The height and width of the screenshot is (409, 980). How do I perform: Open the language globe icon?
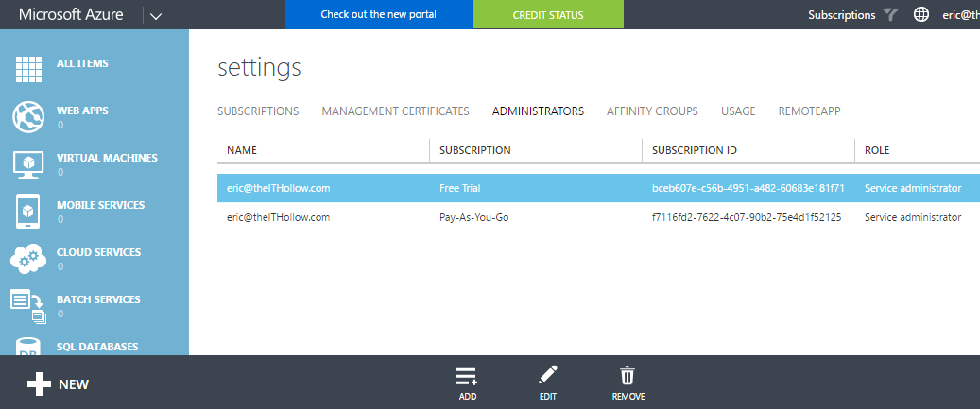[x=921, y=15]
